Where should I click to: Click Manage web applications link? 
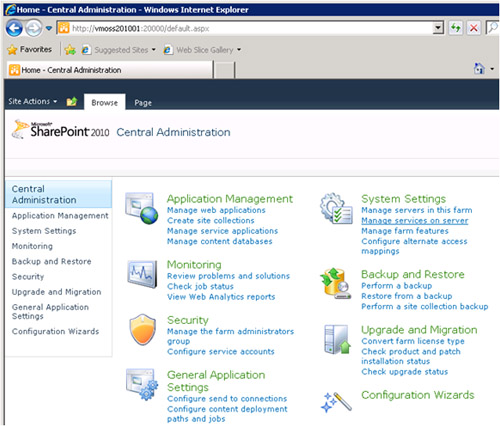216,210
